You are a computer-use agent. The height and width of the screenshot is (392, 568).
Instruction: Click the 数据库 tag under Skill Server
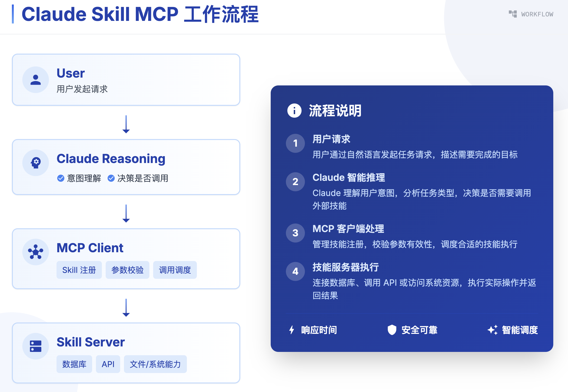[x=74, y=364]
